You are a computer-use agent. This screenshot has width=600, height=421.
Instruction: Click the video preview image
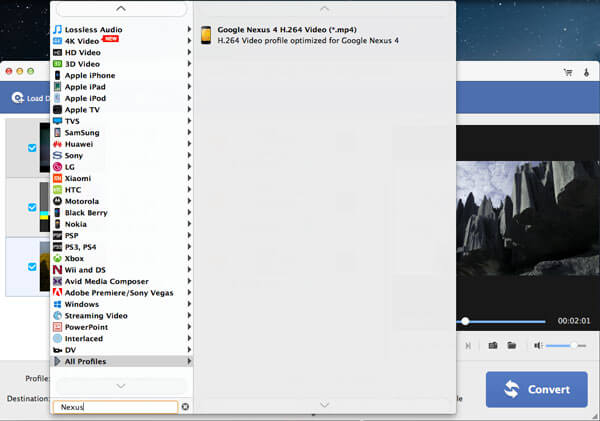528,218
